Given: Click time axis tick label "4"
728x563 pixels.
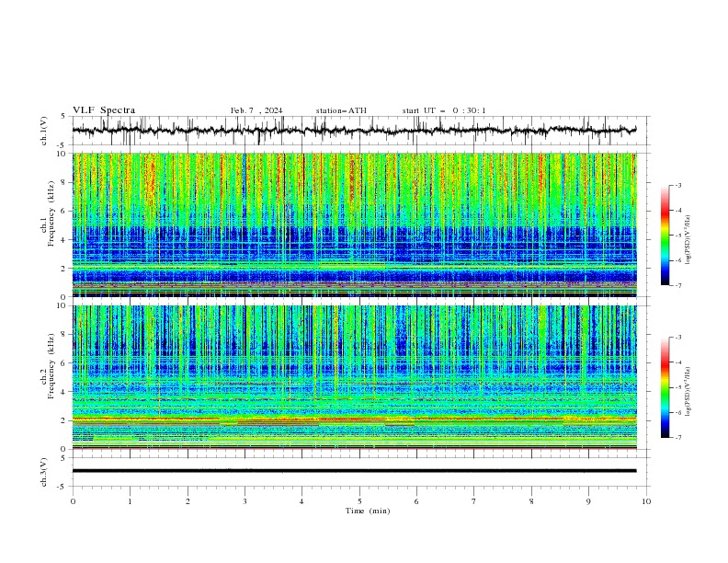Looking at the screenshot, I should pyautogui.click(x=301, y=501).
